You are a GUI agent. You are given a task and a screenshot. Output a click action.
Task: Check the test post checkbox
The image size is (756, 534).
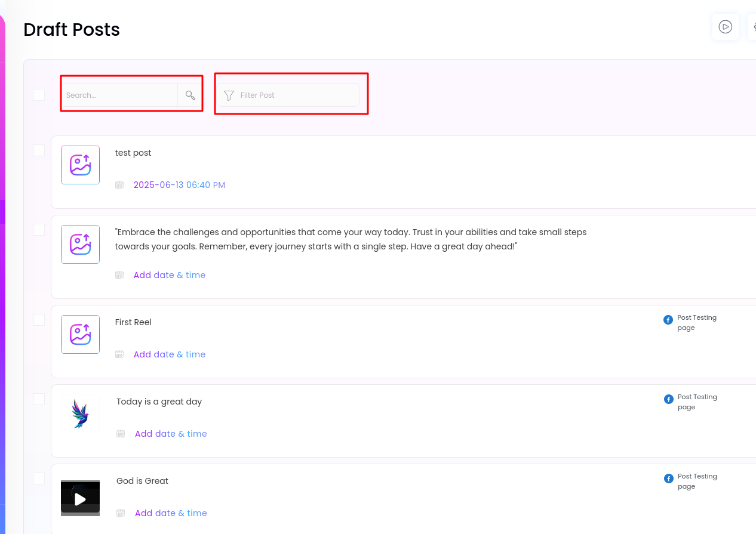39,150
